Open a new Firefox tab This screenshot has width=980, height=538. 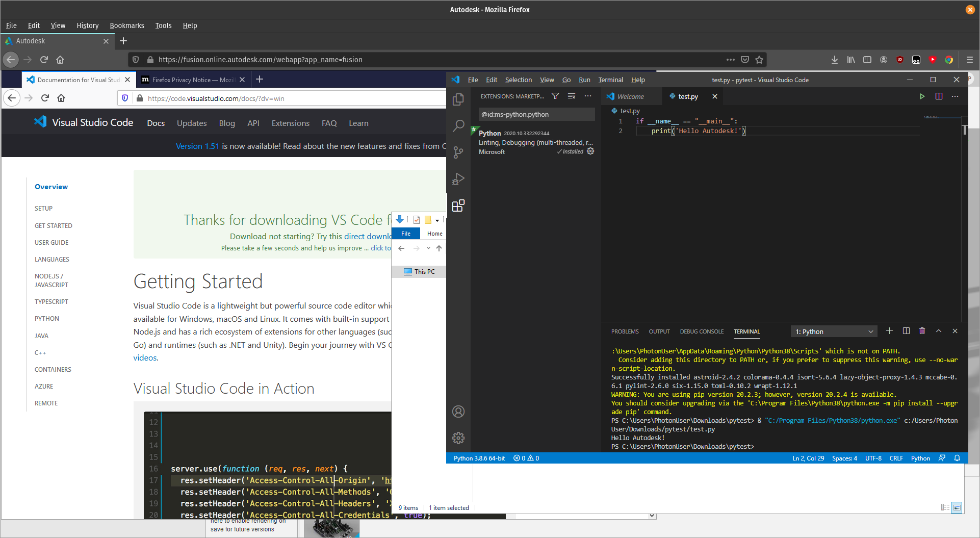pyautogui.click(x=123, y=41)
